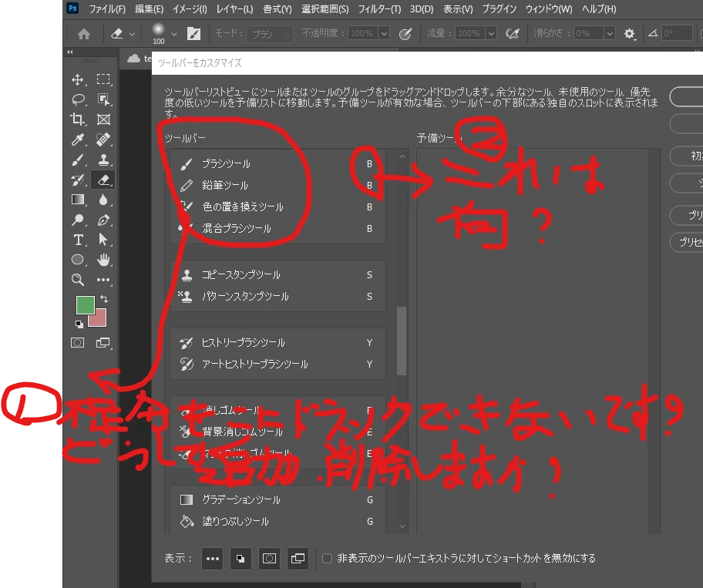The image size is (703, 588).
Task: Select コピースタンプツール row in list
Action: click(278, 274)
